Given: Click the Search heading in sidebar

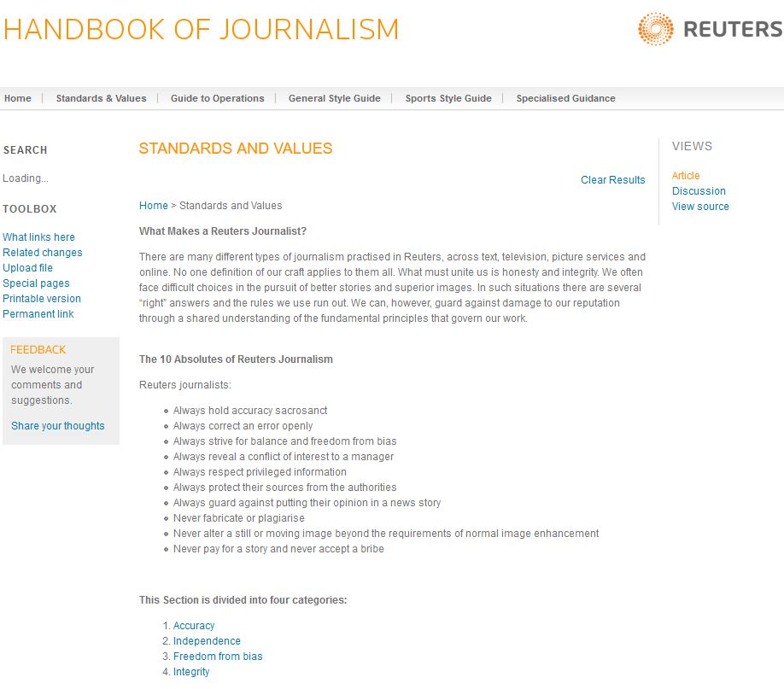Looking at the screenshot, I should pos(25,150).
